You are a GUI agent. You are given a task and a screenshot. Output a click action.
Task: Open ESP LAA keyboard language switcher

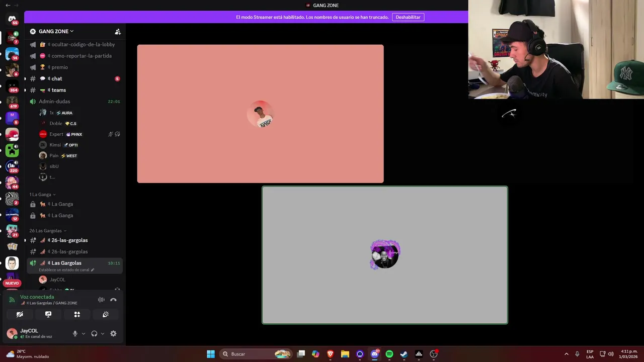(x=590, y=354)
